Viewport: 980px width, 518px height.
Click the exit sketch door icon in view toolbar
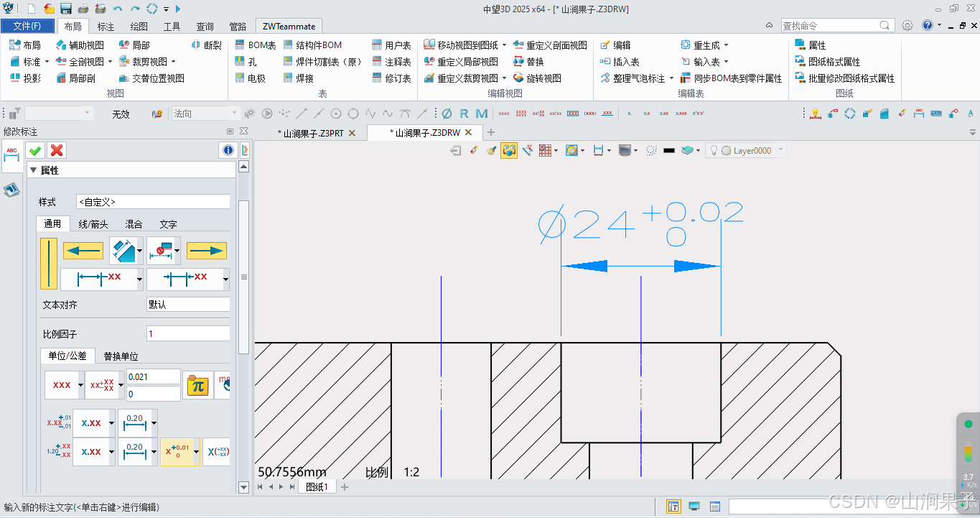pos(455,150)
